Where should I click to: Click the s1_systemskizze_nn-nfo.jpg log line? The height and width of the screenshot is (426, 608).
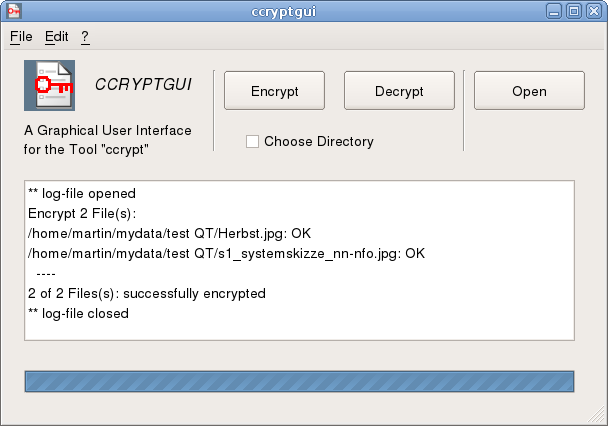click(x=226, y=254)
